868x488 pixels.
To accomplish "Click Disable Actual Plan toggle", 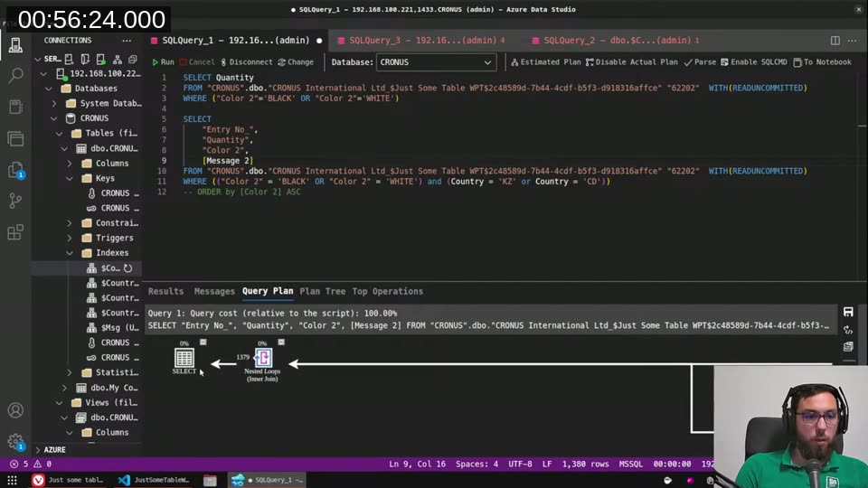I will coord(632,62).
